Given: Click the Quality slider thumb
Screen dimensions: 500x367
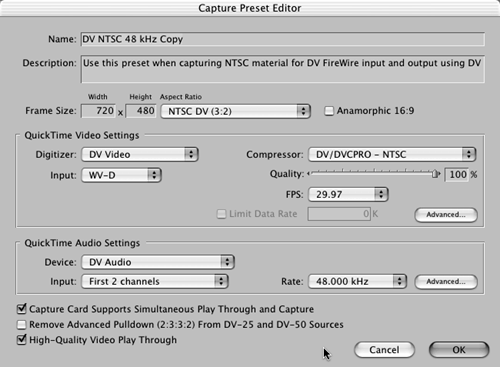Looking at the screenshot, I should point(435,174).
